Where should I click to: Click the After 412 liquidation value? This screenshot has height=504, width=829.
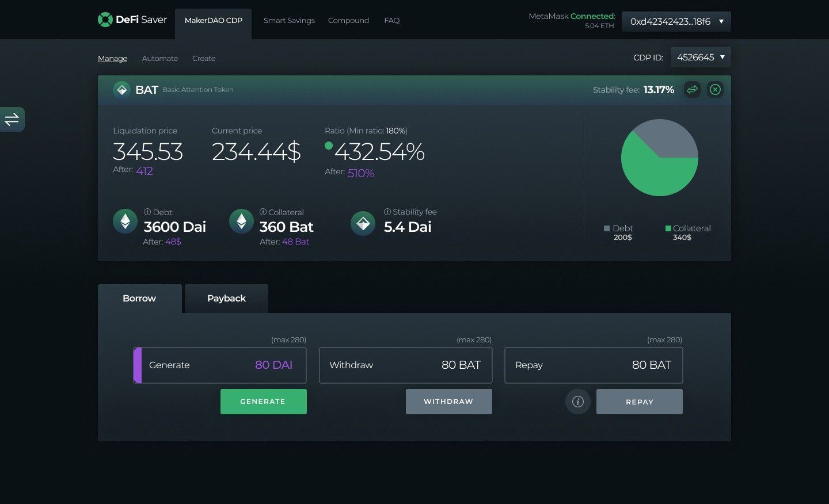[x=144, y=171]
